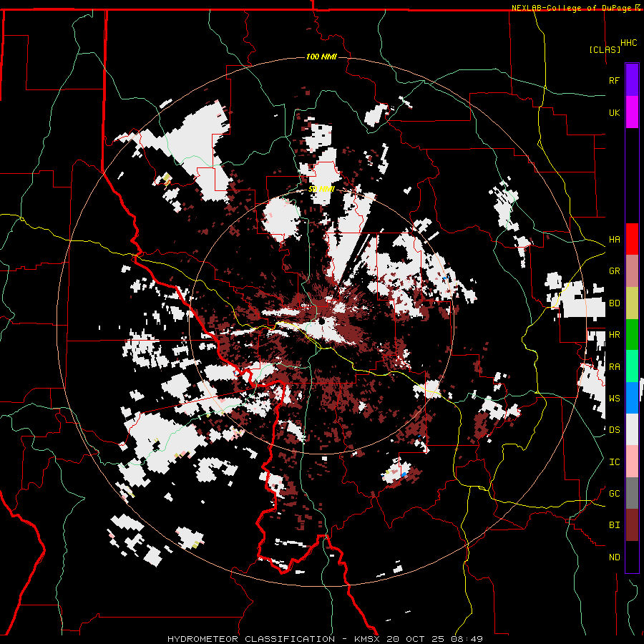Click the NEXLAB-College of DuPage credit text

pos(571,8)
